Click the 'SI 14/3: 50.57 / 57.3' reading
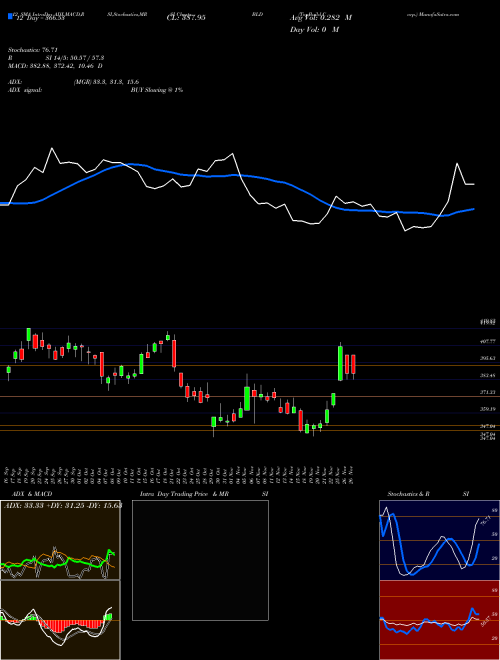 (75, 58)
